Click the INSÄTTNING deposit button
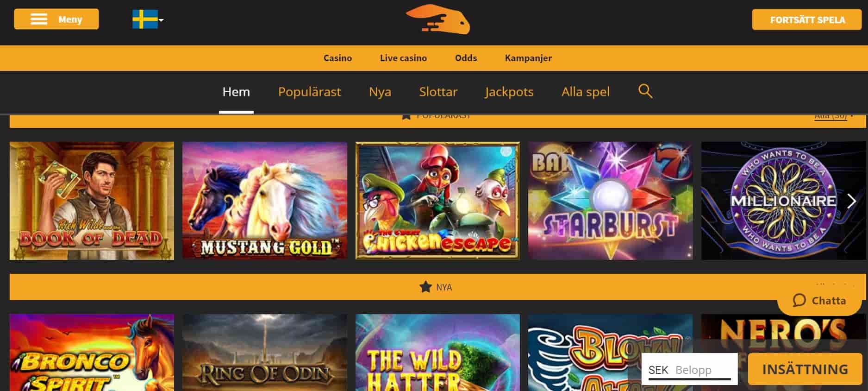 point(805,369)
